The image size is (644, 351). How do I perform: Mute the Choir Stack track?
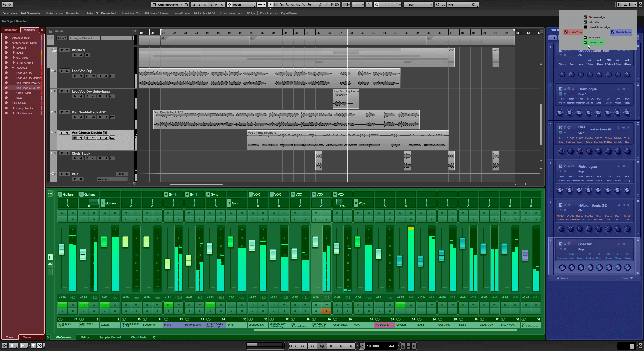(62, 153)
